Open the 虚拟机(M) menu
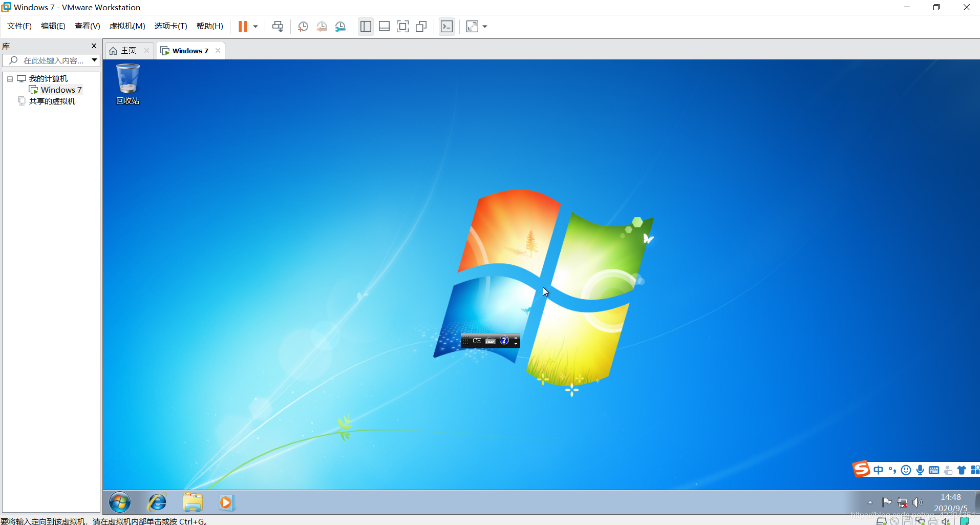 [x=127, y=26]
